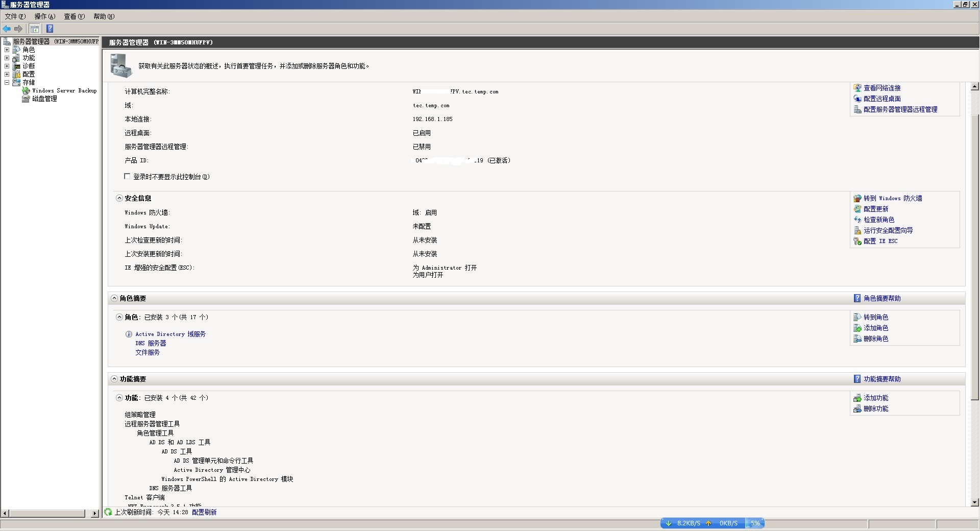Click the 磁盘管理 disk icon in the tree
The width and height of the screenshot is (980, 531).
(26, 99)
